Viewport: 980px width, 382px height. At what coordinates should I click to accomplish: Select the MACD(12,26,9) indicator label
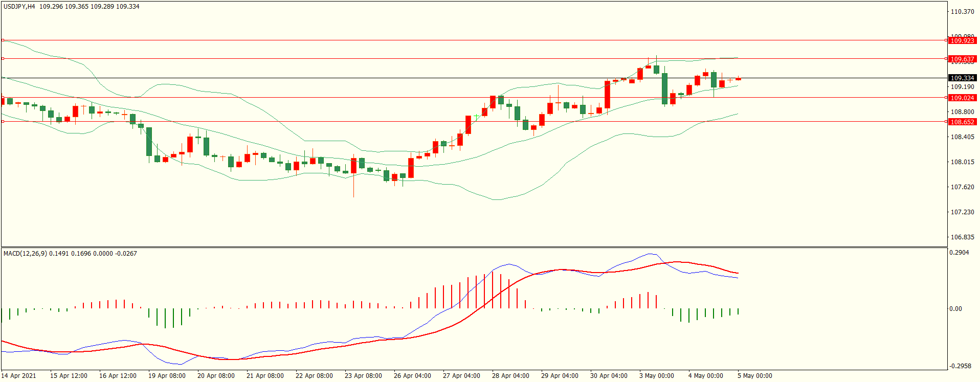pos(25,253)
